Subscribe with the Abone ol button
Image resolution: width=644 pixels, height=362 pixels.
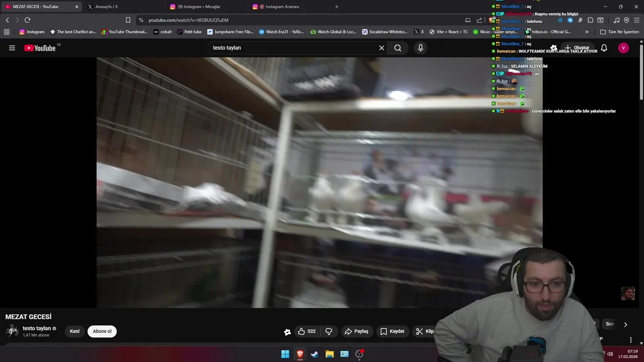tap(102, 331)
